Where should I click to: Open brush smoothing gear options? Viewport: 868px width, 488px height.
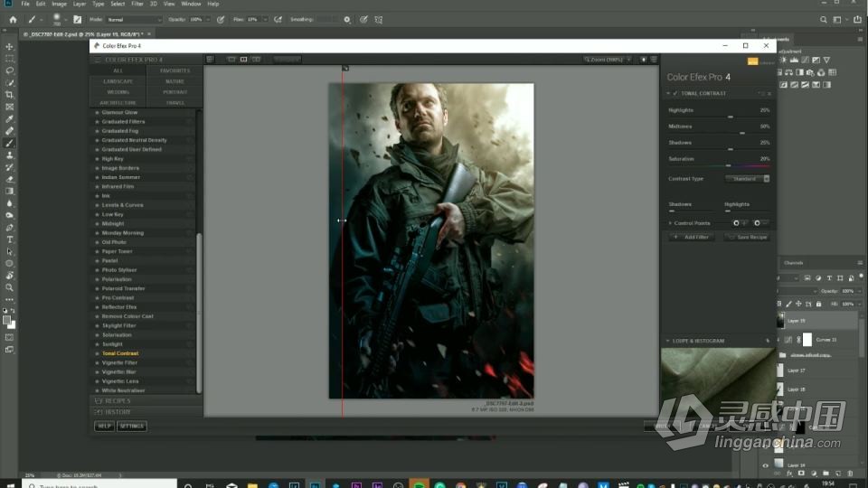[x=347, y=19]
